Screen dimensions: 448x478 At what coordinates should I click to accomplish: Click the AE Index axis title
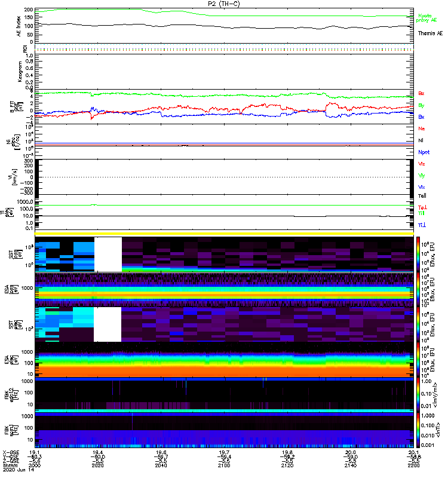pyautogui.click(x=19, y=26)
